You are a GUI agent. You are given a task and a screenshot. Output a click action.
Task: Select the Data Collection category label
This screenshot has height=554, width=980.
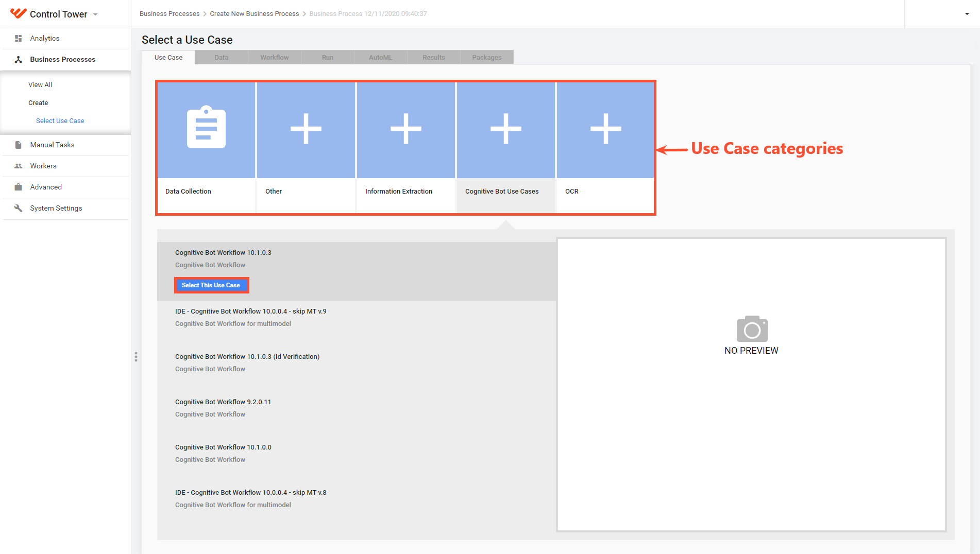(x=188, y=191)
